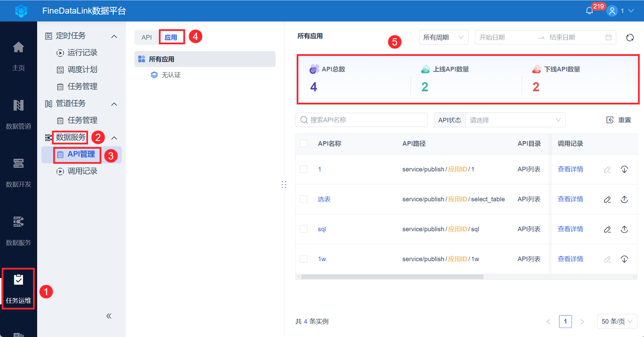Collapse side menu with double-chevron icon

[109, 316]
